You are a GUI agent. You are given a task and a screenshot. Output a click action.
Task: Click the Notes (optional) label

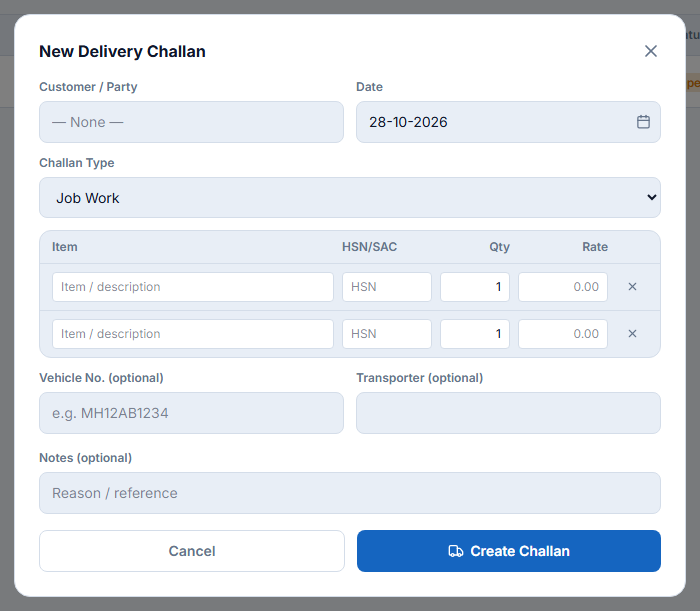tap(85, 458)
